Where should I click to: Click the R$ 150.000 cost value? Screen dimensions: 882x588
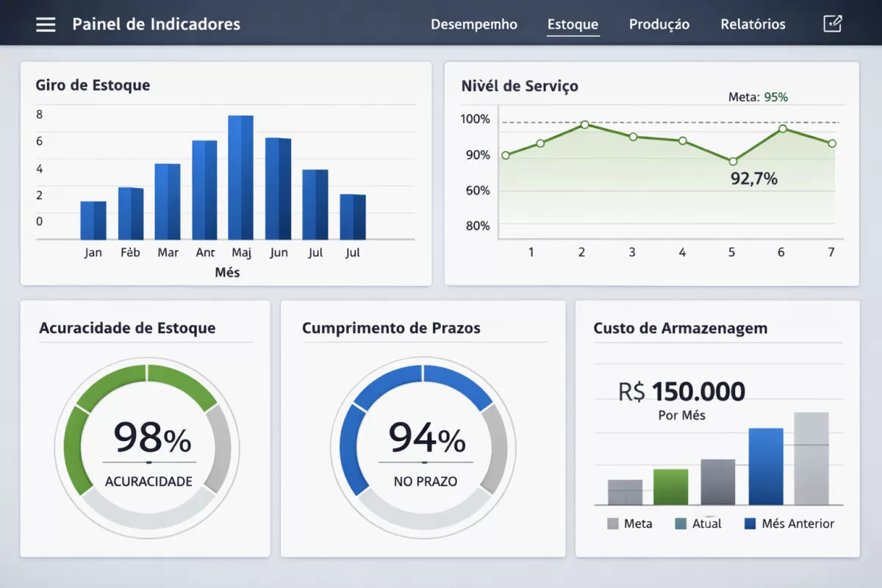pos(681,392)
